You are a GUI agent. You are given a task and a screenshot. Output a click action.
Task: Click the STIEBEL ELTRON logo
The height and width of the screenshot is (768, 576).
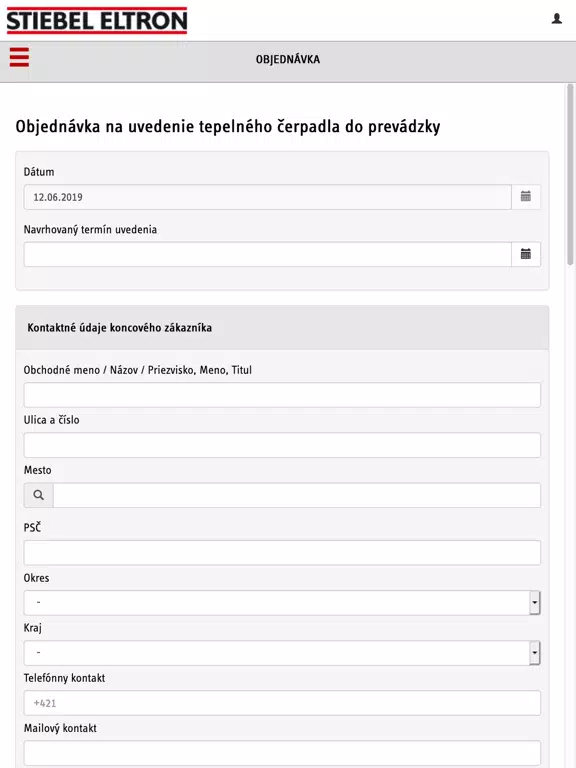(97, 21)
